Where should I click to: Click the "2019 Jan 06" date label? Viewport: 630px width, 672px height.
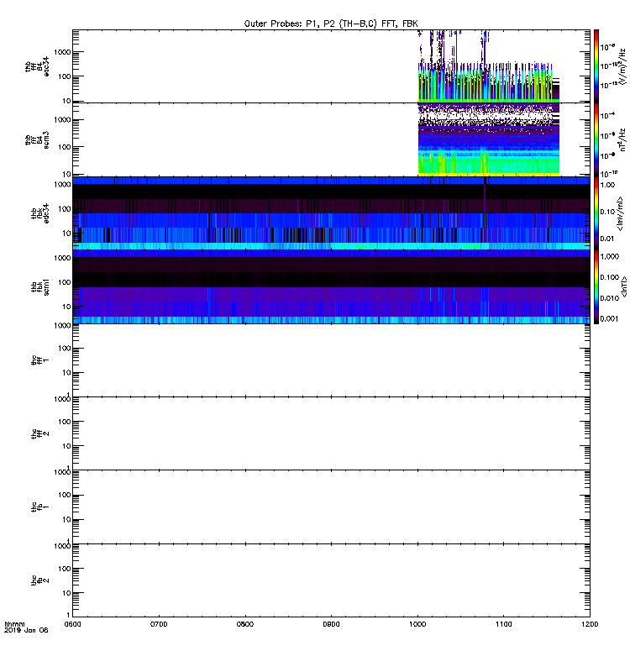tap(26, 630)
